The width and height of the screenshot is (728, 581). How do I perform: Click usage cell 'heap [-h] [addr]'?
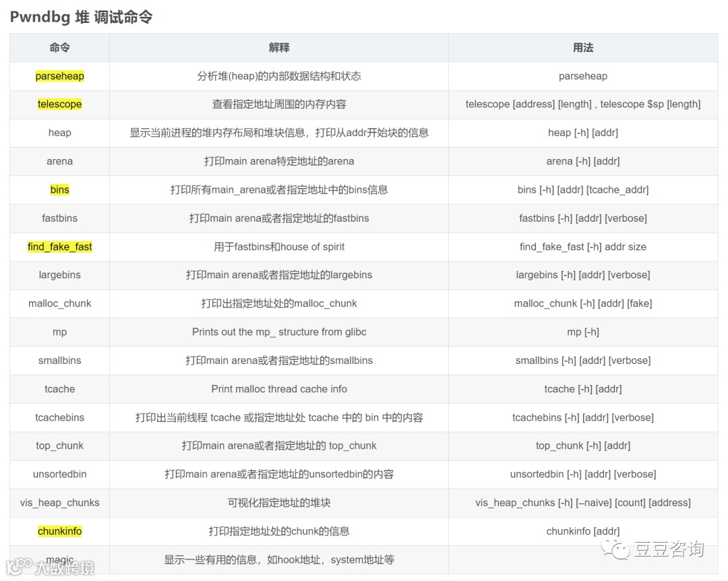point(582,133)
